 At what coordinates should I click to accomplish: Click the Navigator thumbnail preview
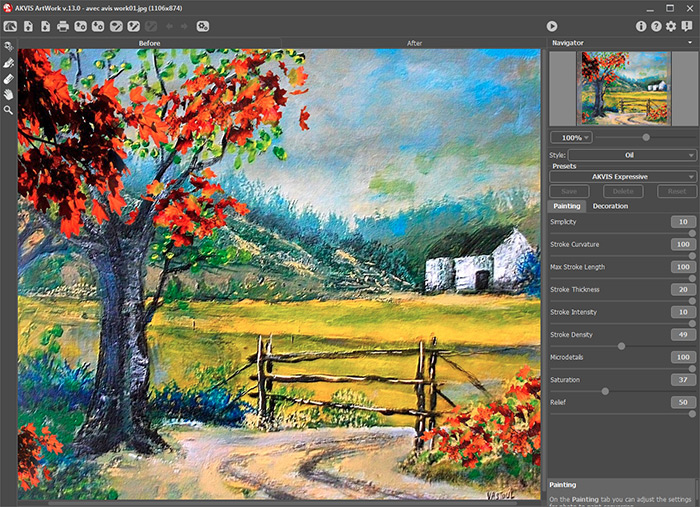pos(624,88)
